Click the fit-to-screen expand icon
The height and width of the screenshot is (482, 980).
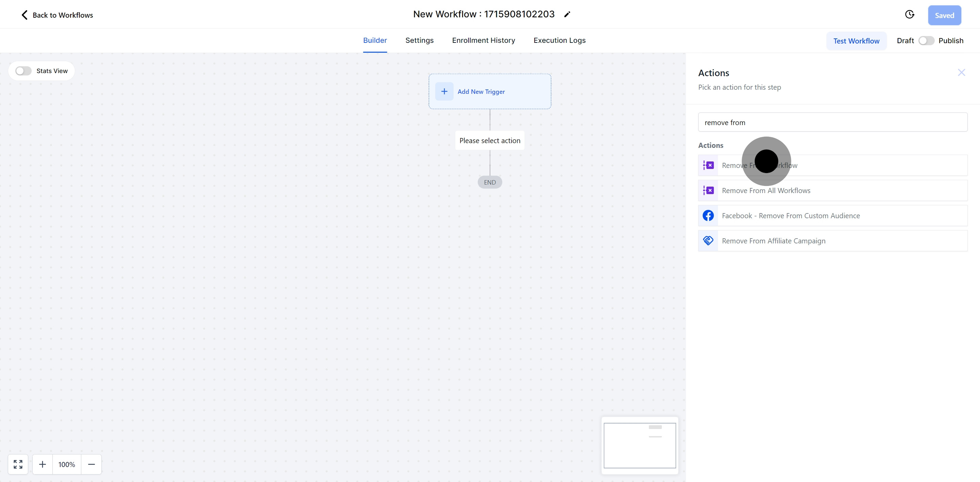tap(18, 464)
